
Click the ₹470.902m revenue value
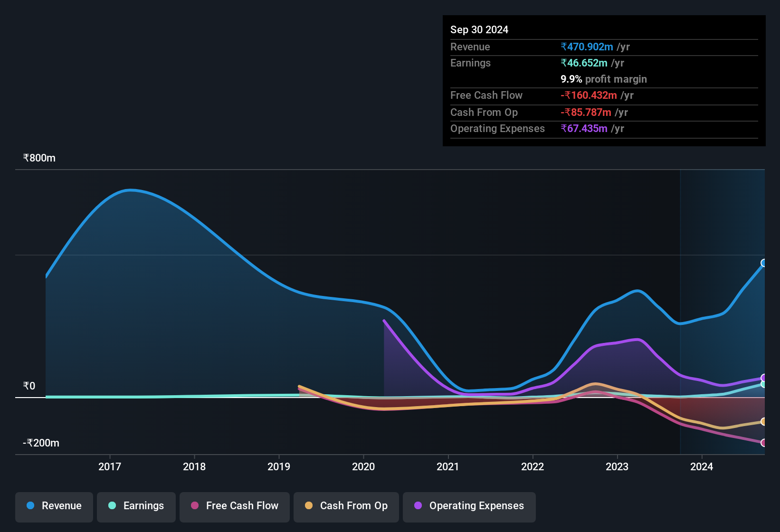[587, 47]
